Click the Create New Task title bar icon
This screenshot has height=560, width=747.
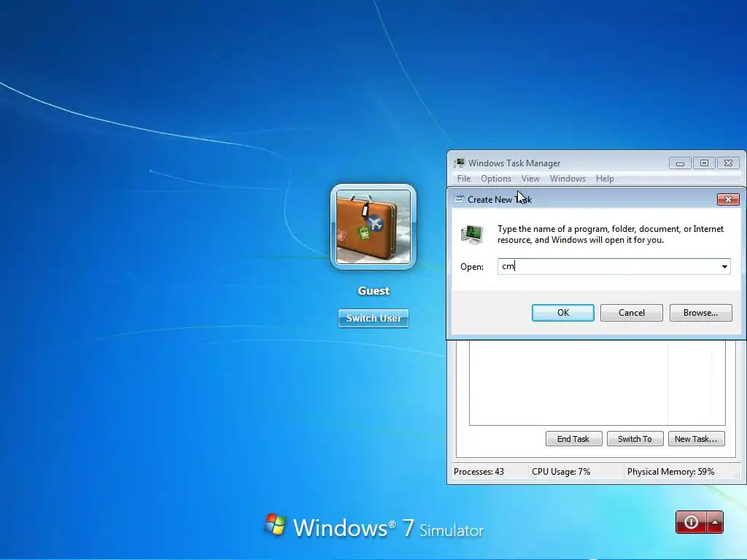[x=459, y=200]
